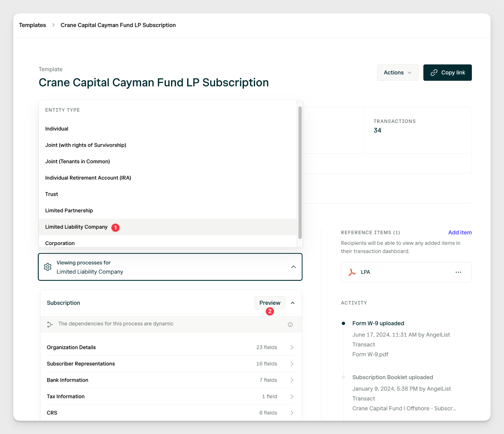Click the Preview button
This screenshot has height=434, width=504.
point(270,303)
